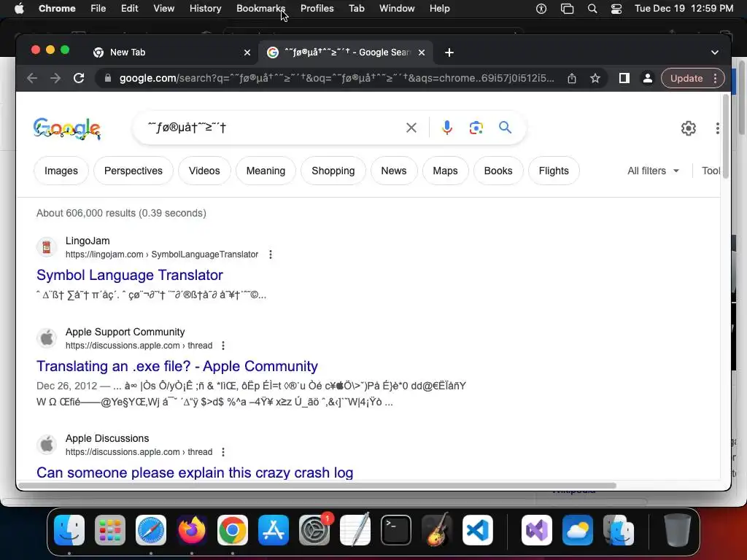Image resolution: width=747 pixels, height=560 pixels.
Task: Open the Bookmarks menu
Action: point(260,9)
